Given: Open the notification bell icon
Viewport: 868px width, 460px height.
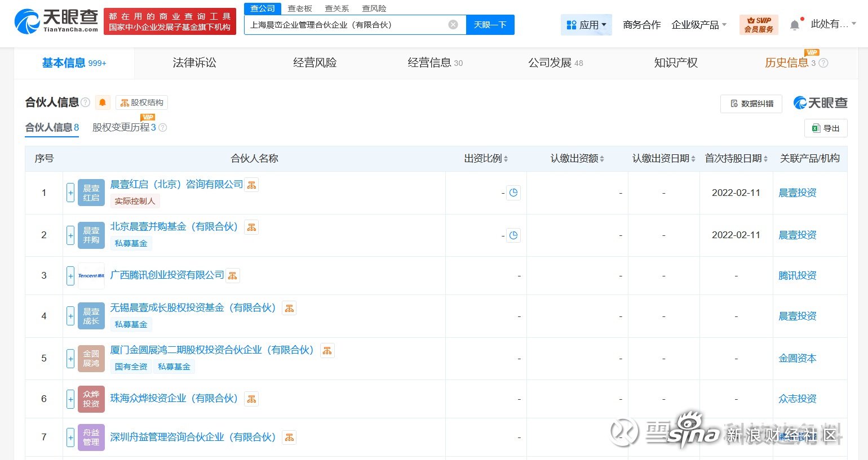Looking at the screenshot, I should tap(795, 25).
